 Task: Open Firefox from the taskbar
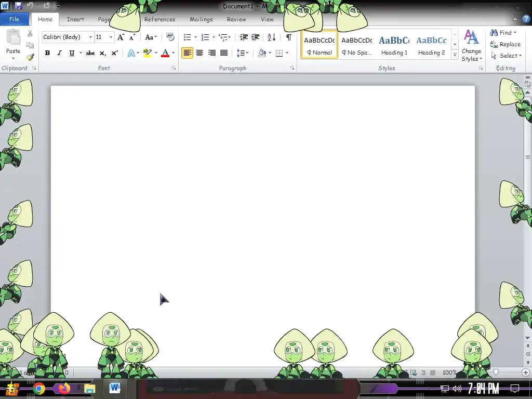(x=64, y=389)
